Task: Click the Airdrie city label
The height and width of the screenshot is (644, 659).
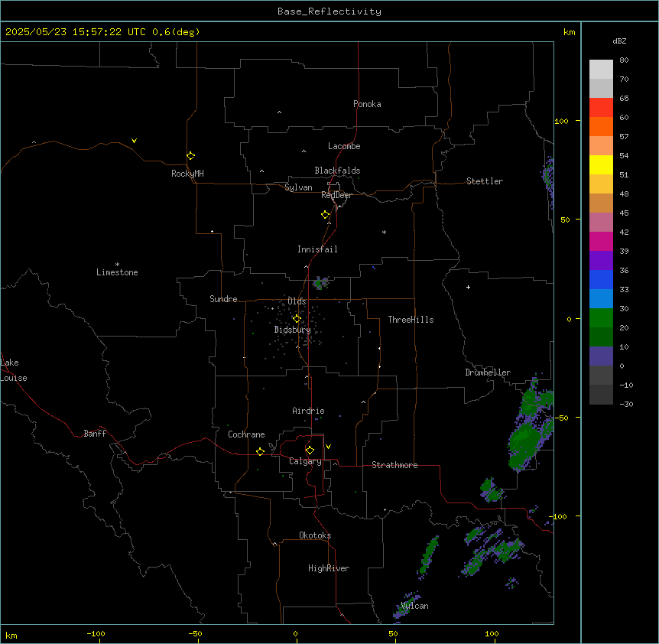Action: 308,411
